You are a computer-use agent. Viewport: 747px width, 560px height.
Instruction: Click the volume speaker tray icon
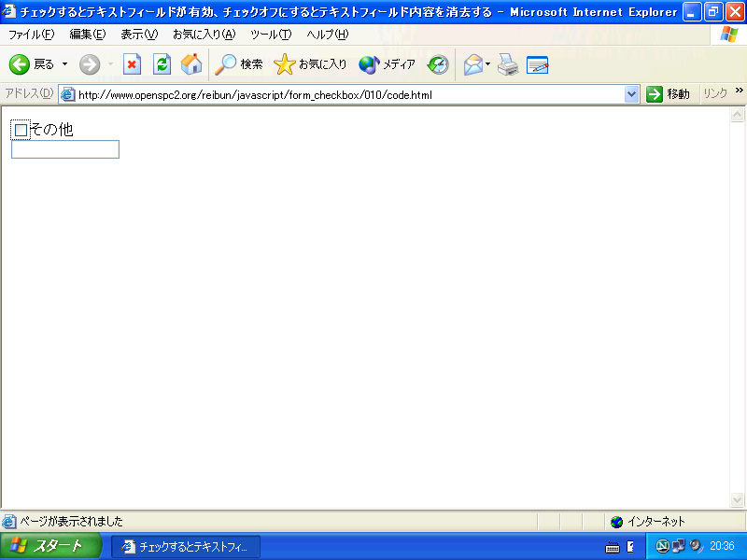696,546
